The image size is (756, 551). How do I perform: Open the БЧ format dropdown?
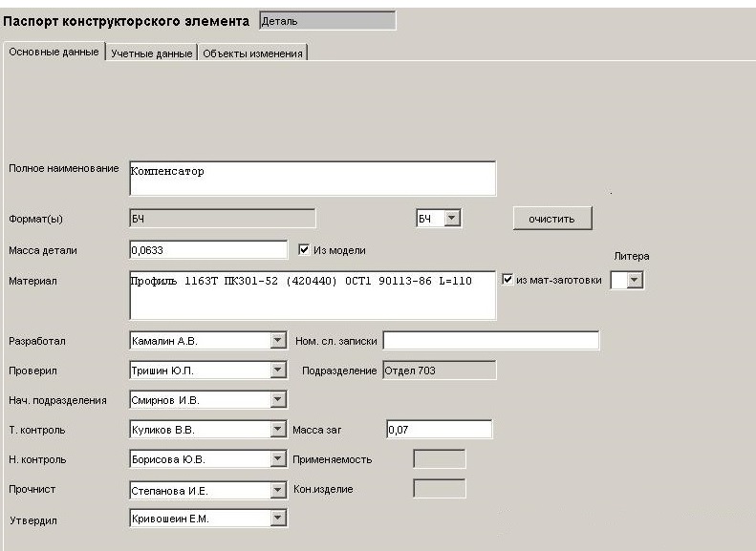click(452, 218)
